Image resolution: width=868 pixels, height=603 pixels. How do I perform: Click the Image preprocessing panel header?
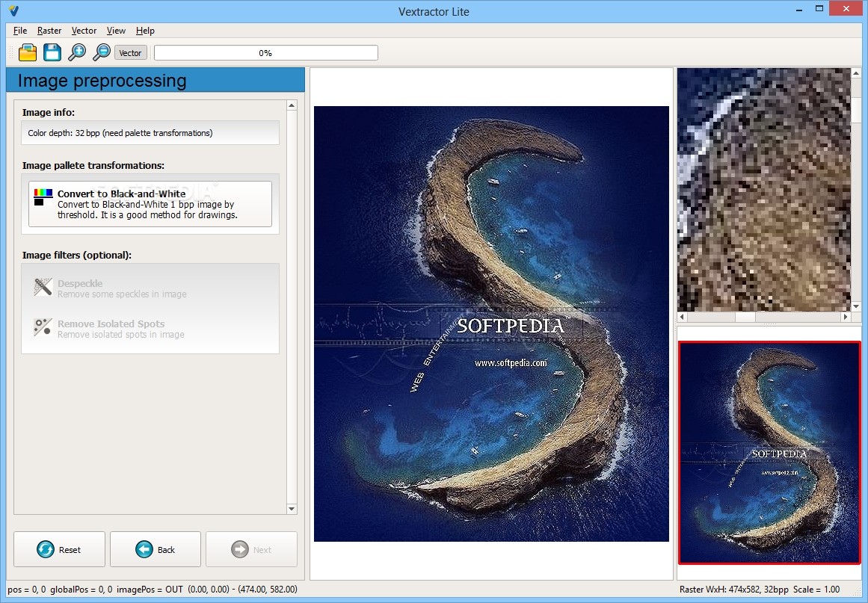(155, 80)
